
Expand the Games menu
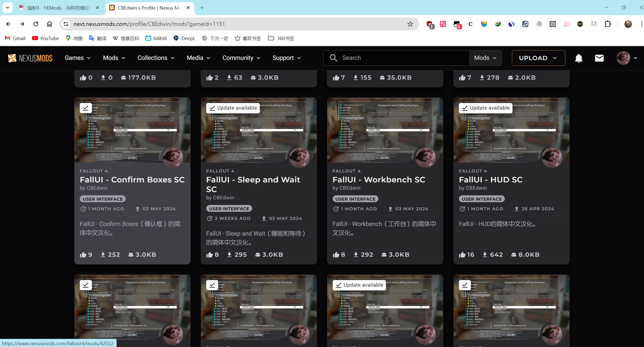pyautogui.click(x=78, y=58)
